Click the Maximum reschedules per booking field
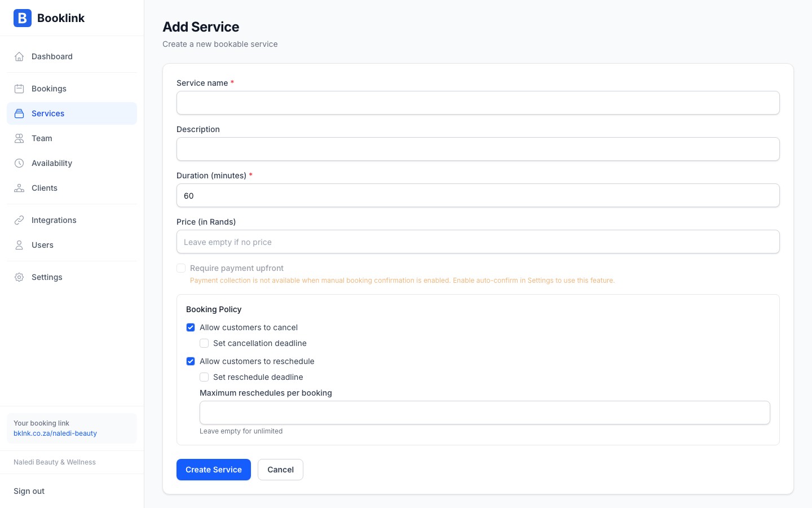The image size is (812, 508). click(484, 413)
